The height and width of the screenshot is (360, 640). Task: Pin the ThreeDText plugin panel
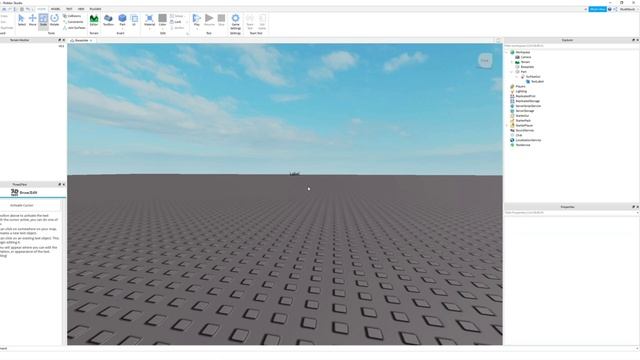[x=60, y=184]
